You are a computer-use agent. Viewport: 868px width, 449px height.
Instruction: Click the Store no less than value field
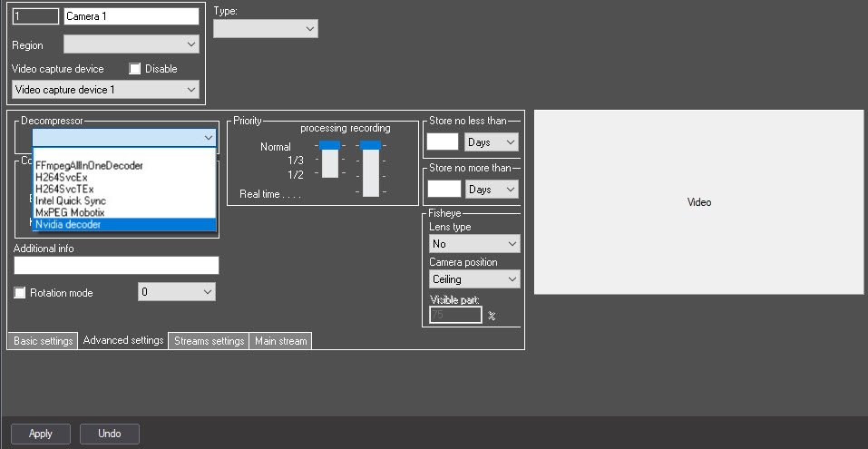[x=443, y=142]
